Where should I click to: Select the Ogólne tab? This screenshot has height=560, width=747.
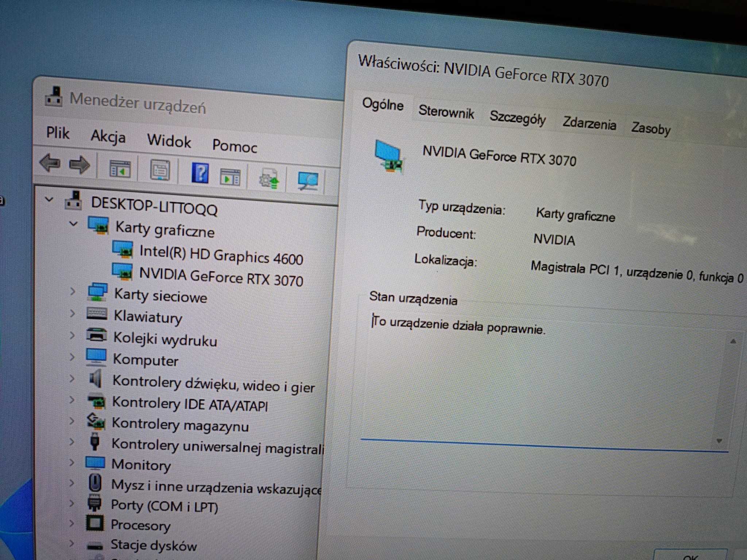point(383,105)
